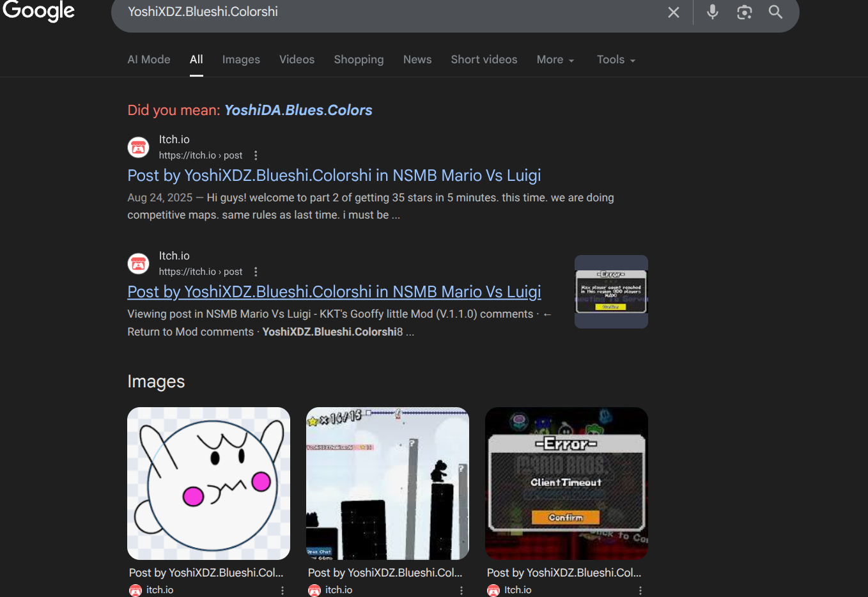Open the white ghost character image
Viewport: 868px width, 597px height.
coord(208,483)
